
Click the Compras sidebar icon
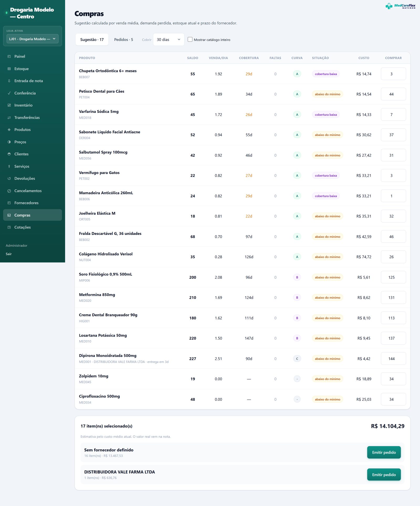[9, 215]
